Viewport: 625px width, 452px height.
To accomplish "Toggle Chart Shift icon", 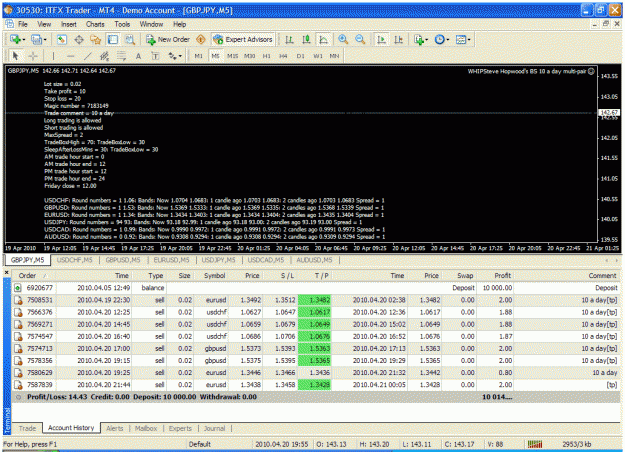I will click(398, 39).
